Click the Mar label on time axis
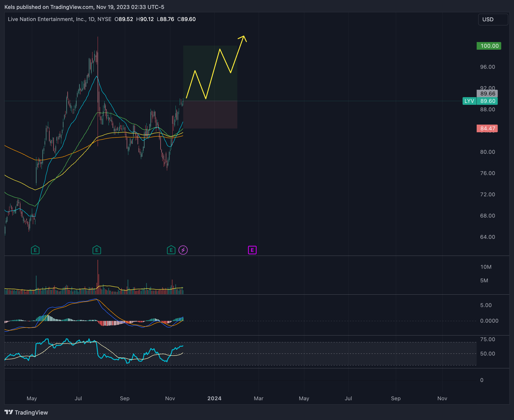The width and height of the screenshot is (514, 420). (x=259, y=398)
